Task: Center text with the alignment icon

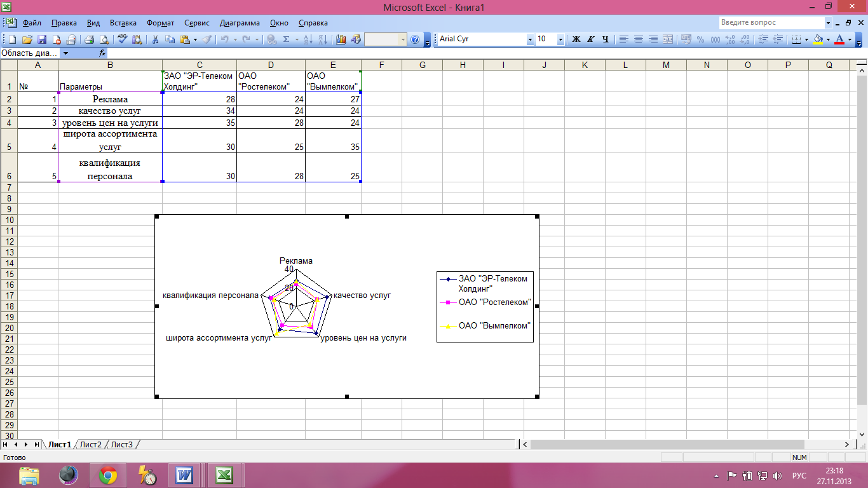Action: point(639,39)
